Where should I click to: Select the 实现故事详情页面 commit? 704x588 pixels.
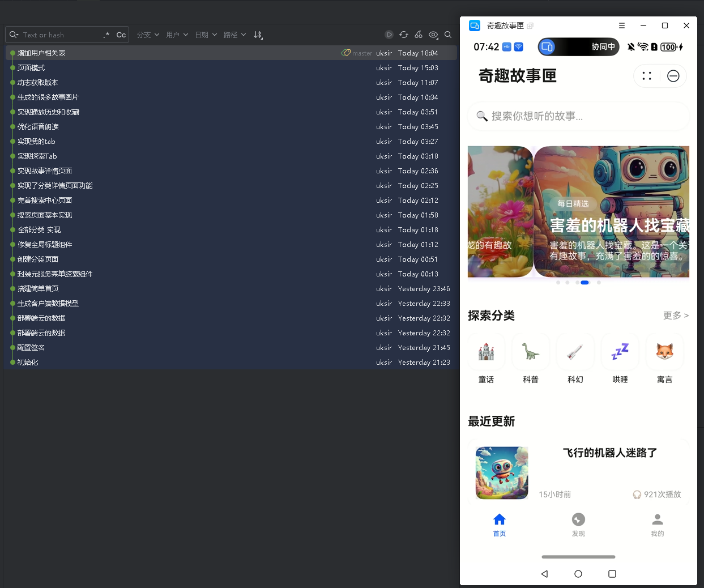coord(45,171)
